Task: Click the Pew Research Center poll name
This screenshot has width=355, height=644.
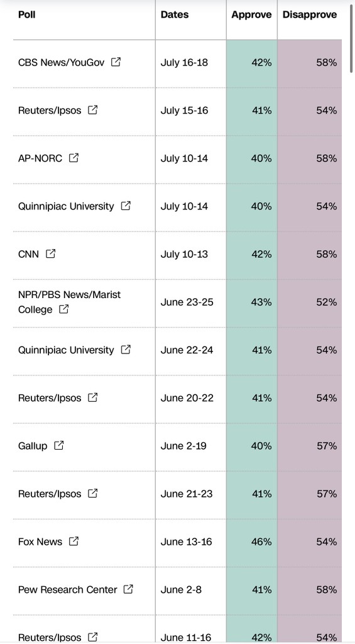Action: point(68,589)
